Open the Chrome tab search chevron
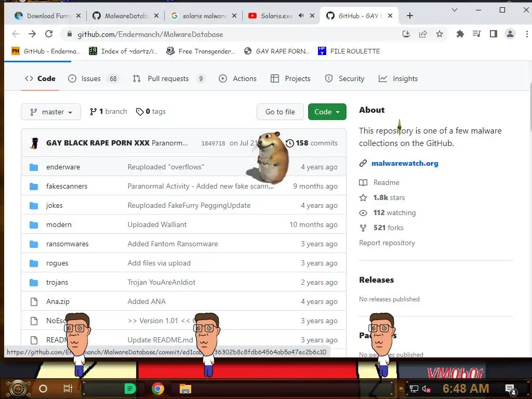This screenshot has width=532, height=399. pyautogui.click(x=455, y=10)
